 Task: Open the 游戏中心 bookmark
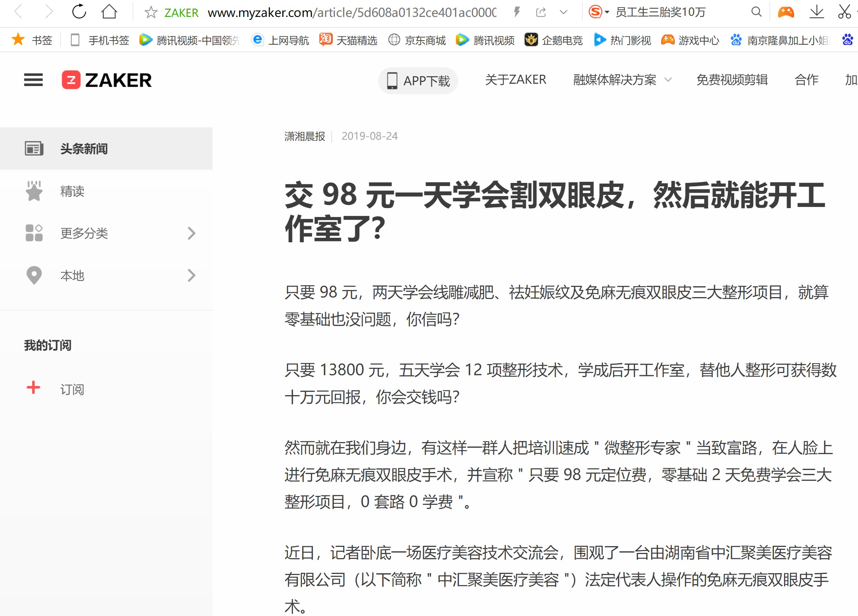click(x=690, y=40)
